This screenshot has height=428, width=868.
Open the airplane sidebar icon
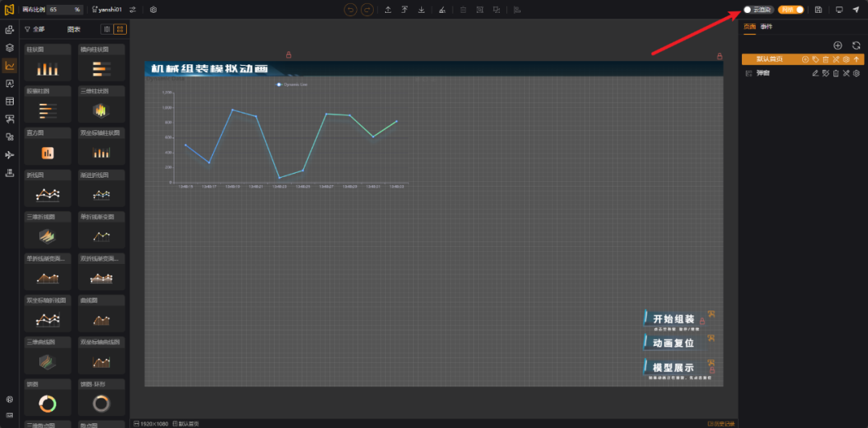[10, 154]
